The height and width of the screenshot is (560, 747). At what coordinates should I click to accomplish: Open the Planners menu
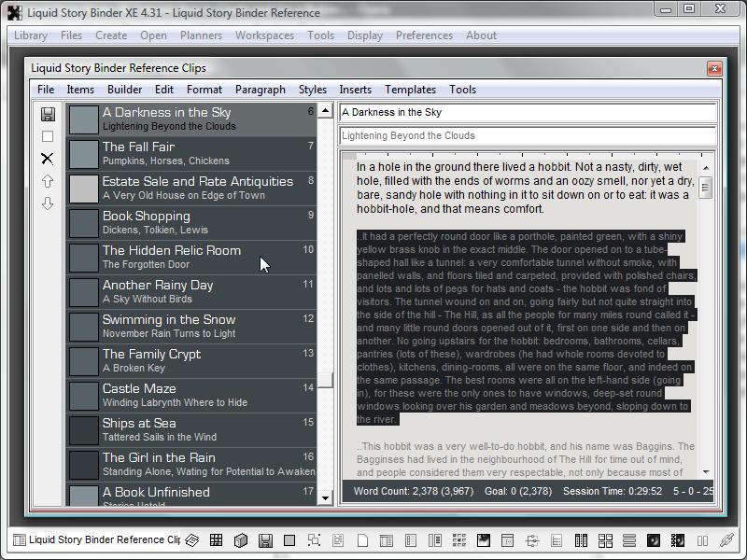pyautogui.click(x=201, y=35)
